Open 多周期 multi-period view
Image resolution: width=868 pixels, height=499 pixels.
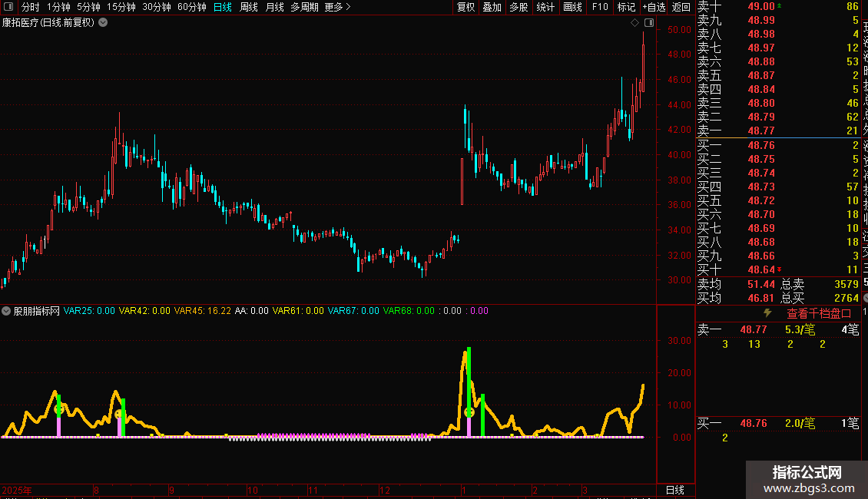304,7
